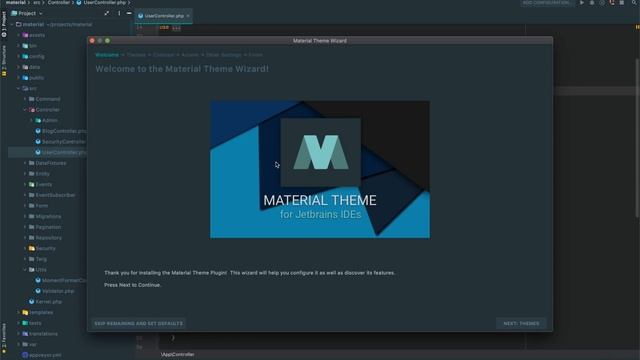The width and height of the screenshot is (640, 360).
Task: Select BlogController.php in the project tree
Action: (61, 131)
